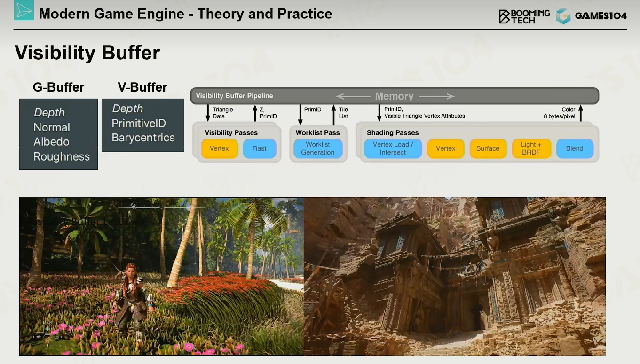Viewport: 640px width, 364px height.
Task: Select the 'Modern Game Engine - Theory and Practice' title
Action: 185,14
